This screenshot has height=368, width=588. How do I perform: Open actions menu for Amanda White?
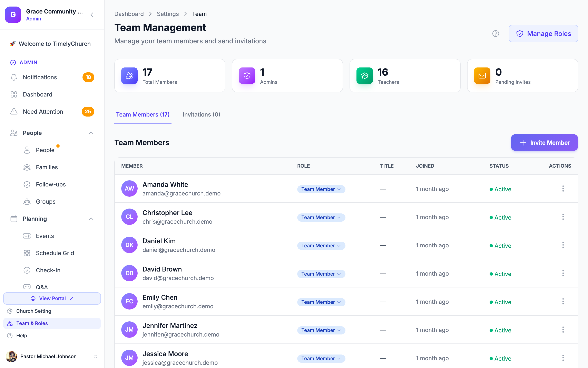(563, 189)
